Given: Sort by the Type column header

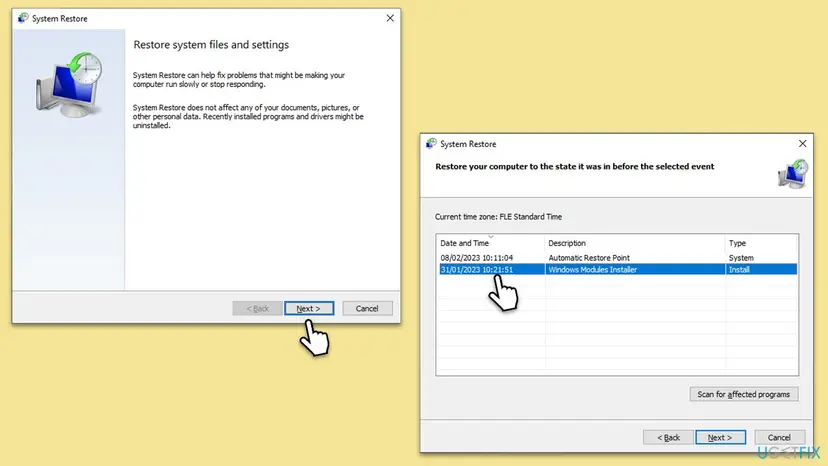Looking at the screenshot, I should (761, 243).
